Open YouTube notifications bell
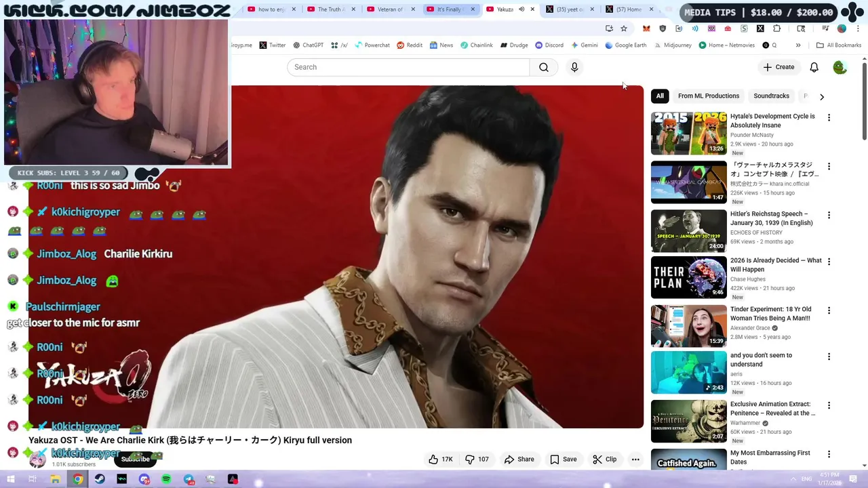The image size is (868, 488). [814, 67]
